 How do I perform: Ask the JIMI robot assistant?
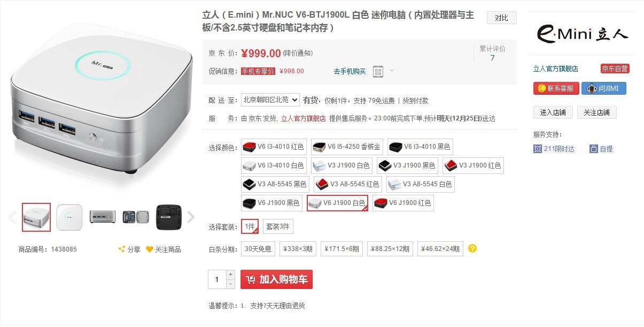pyautogui.click(x=603, y=88)
